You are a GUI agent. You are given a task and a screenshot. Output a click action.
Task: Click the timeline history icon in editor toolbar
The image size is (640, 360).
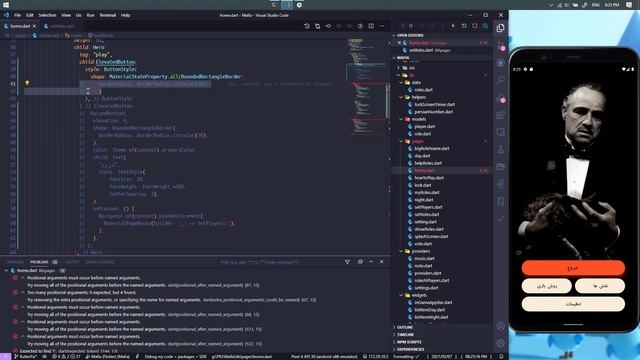(307, 26)
